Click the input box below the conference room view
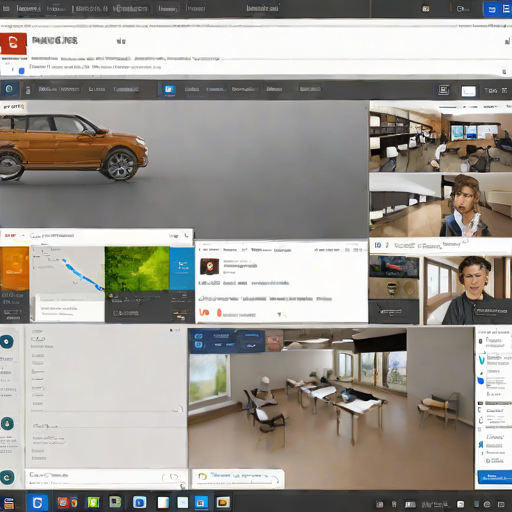The width and height of the screenshot is (512, 512). tap(238, 479)
